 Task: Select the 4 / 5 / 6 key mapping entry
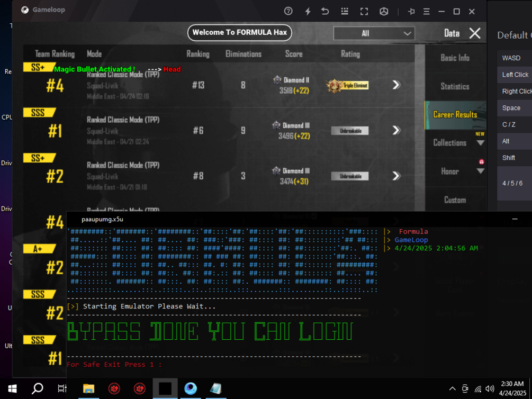coord(515,183)
